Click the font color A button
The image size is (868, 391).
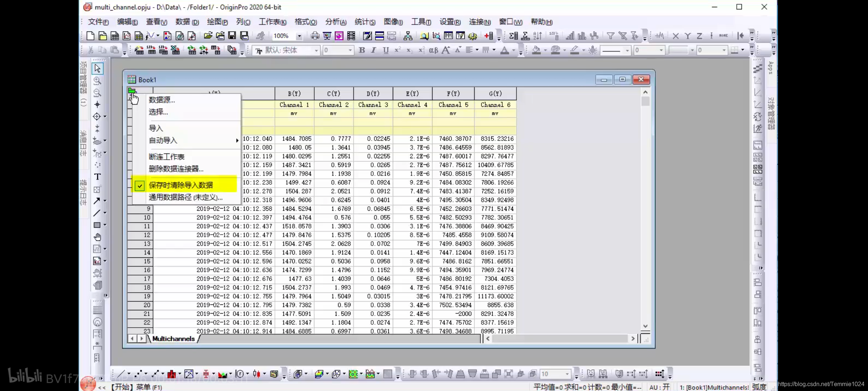coord(505,50)
